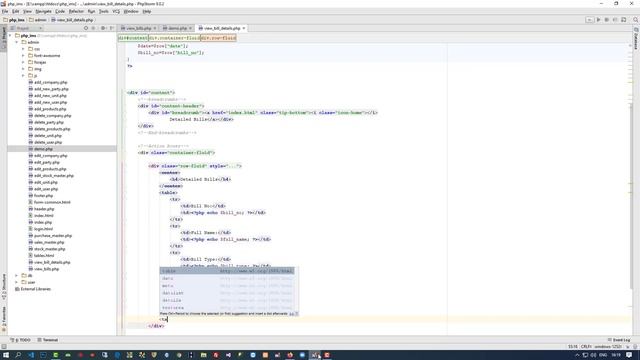
Task: Click collapse all icon in Project panel
Action: (93, 28)
